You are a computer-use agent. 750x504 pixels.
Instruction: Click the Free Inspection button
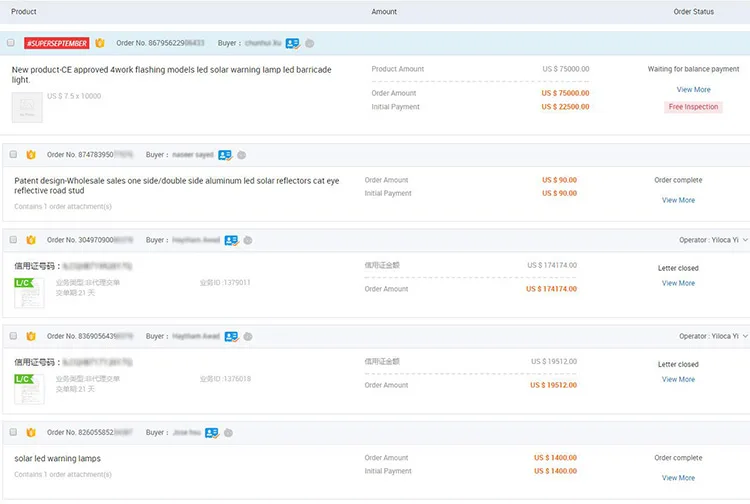[x=693, y=107]
